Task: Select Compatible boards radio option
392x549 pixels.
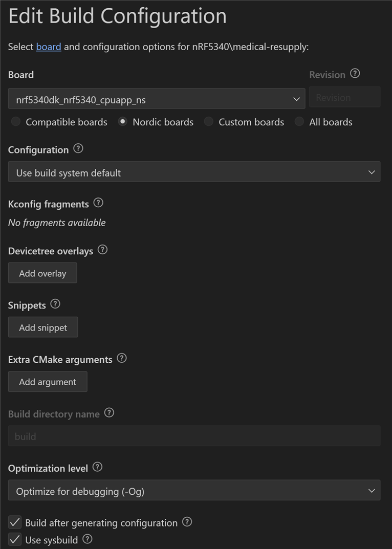Action: point(16,121)
